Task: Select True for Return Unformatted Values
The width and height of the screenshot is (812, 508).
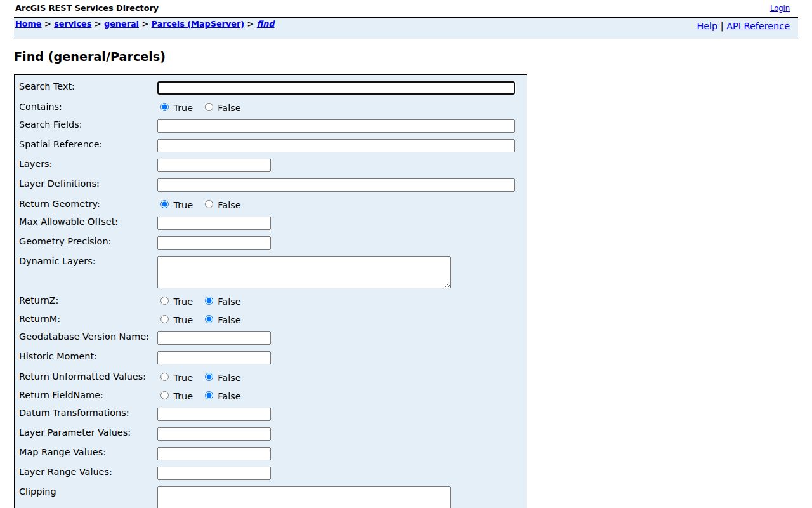Action: 165,377
